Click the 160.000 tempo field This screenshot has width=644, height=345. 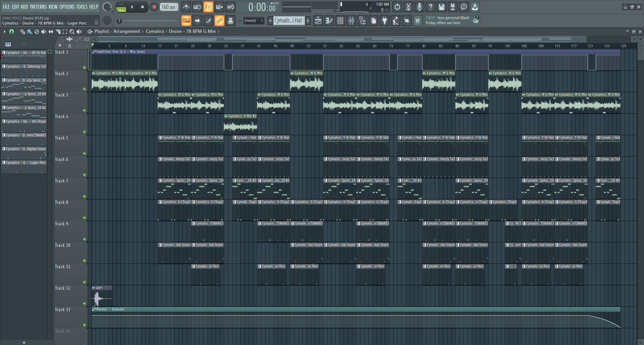click(169, 7)
